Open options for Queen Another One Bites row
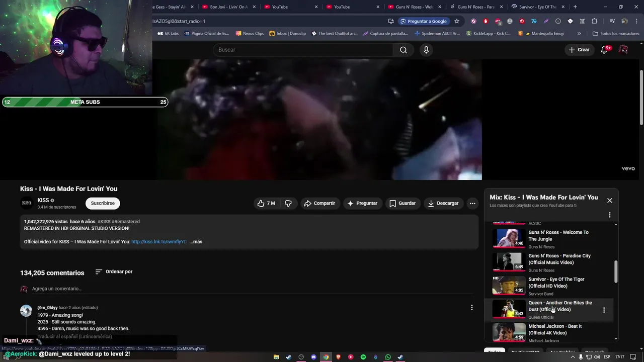 pos(604,310)
